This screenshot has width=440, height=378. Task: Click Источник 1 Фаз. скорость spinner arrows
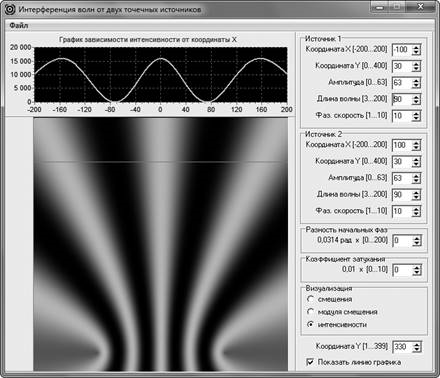click(416, 116)
